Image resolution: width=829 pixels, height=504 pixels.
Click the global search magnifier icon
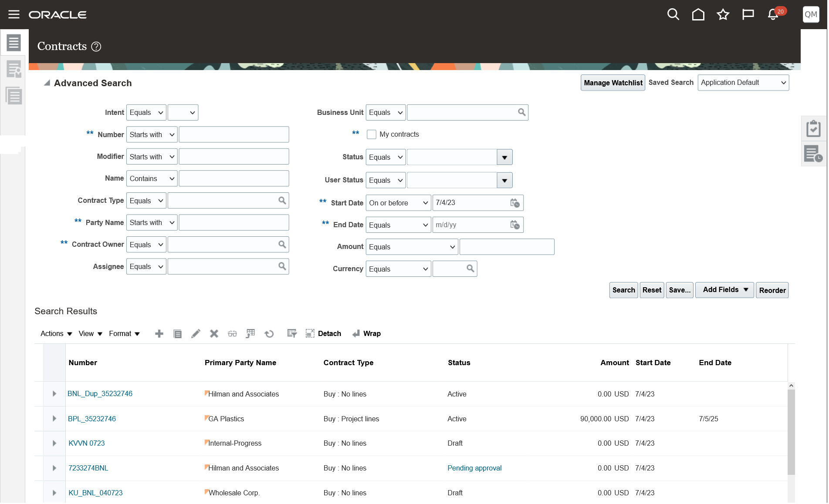tap(673, 14)
